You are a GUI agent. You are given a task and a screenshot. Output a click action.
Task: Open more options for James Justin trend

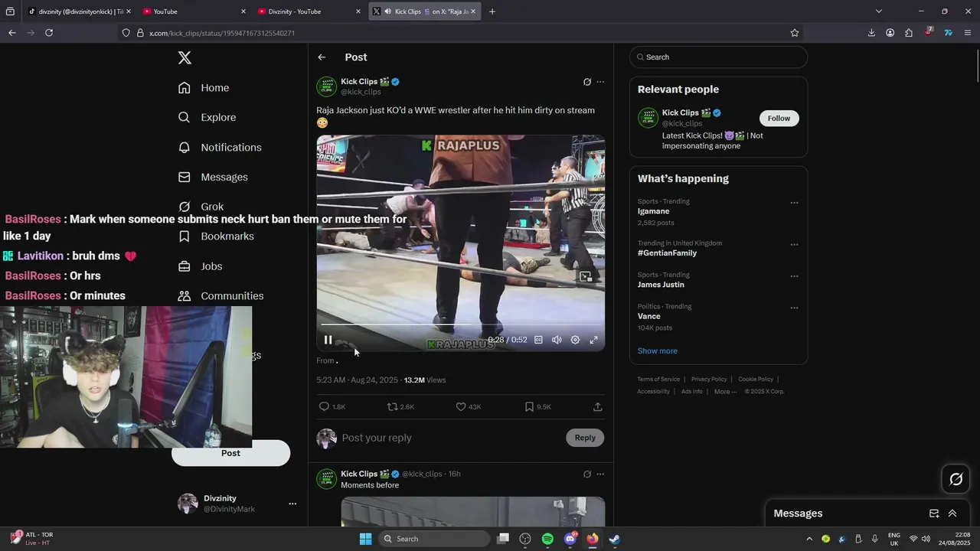click(x=794, y=276)
